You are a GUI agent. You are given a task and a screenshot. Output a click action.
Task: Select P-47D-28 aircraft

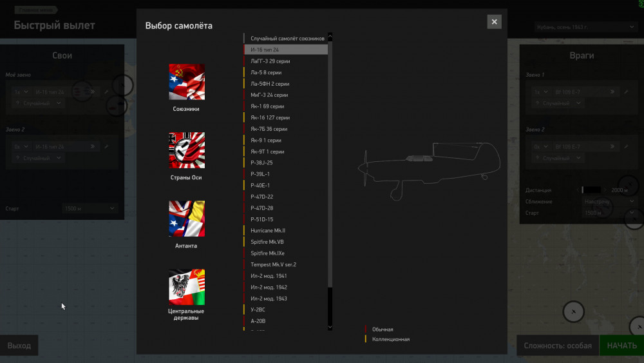[x=285, y=208]
